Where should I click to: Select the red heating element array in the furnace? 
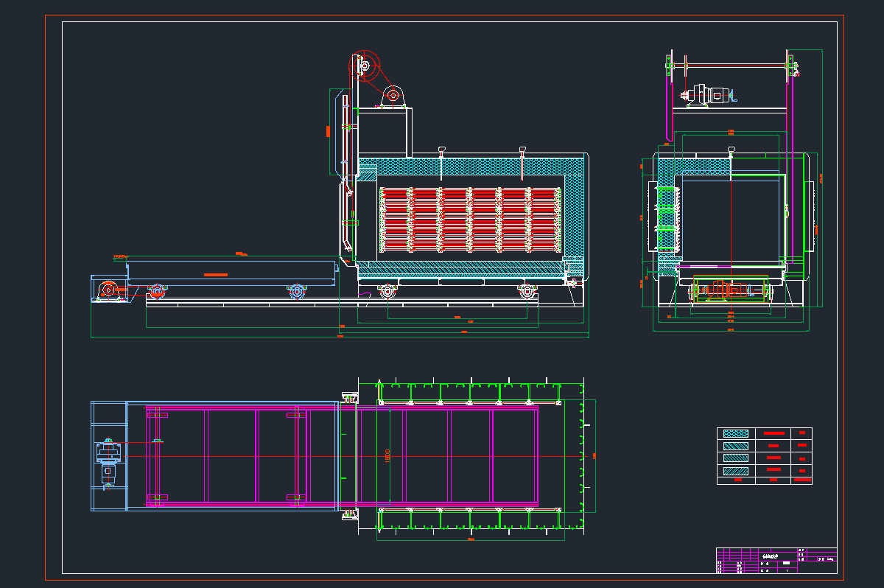[x=470, y=218]
